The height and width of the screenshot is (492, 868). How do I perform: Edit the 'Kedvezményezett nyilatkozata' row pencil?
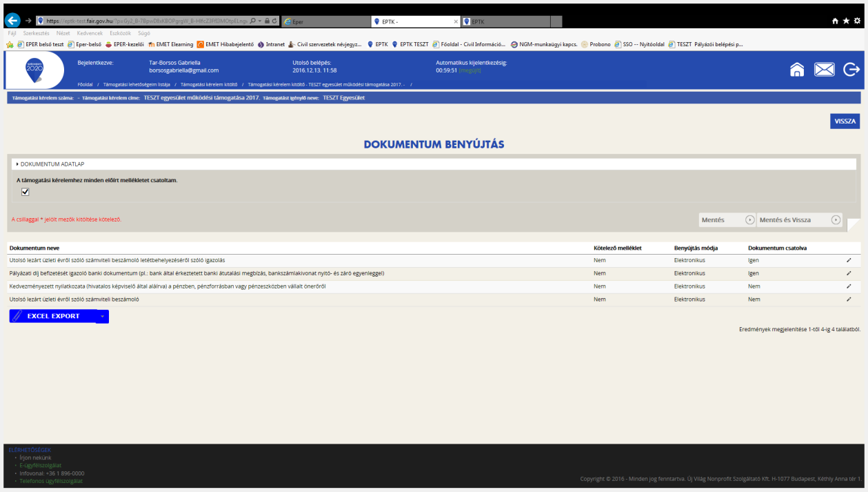[849, 286]
